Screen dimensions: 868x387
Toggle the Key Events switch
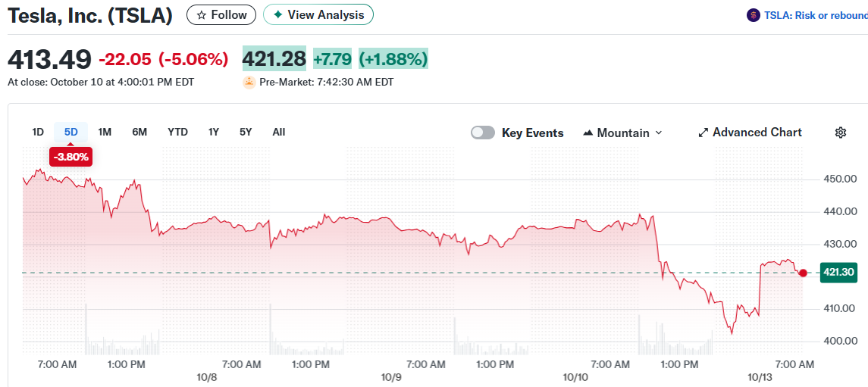point(483,133)
